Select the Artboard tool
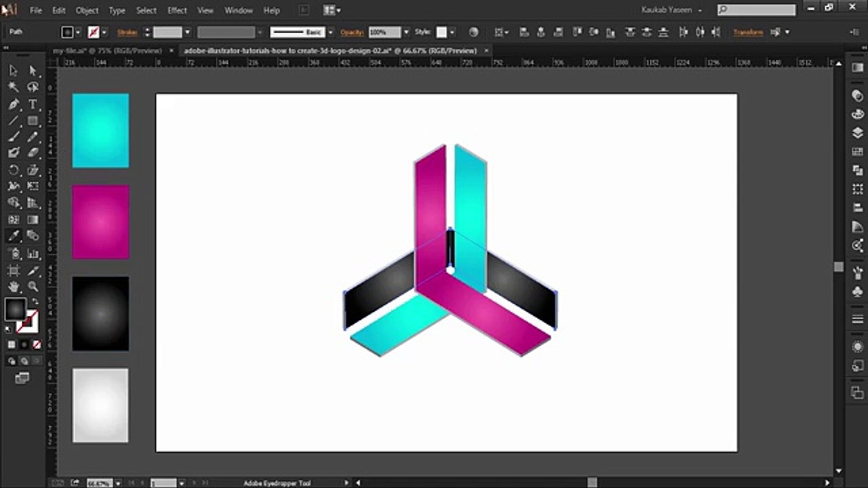The height and width of the screenshot is (488, 868). pos(14,270)
